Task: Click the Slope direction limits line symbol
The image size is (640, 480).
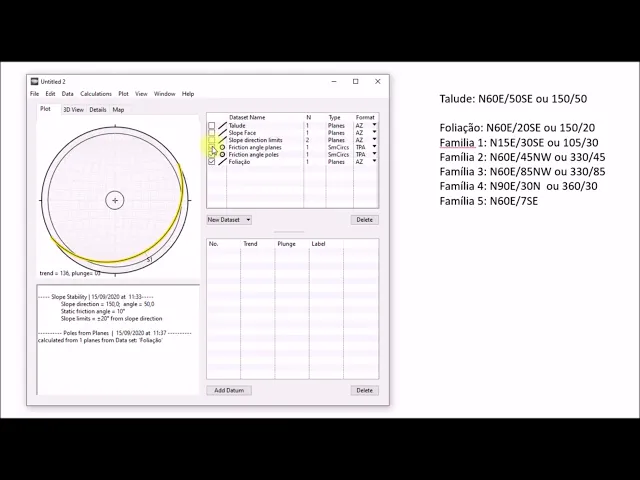Action: 222,140
